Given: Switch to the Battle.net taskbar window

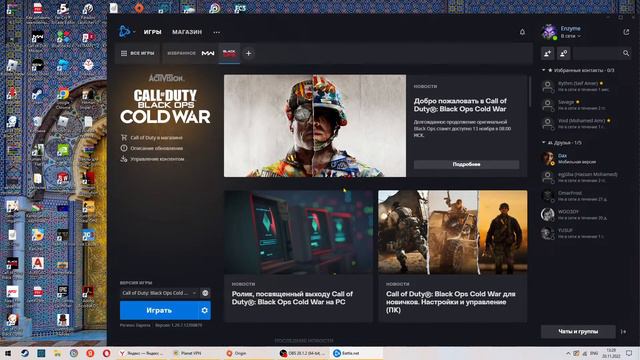Looking at the screenshot, I should (356, 353).
